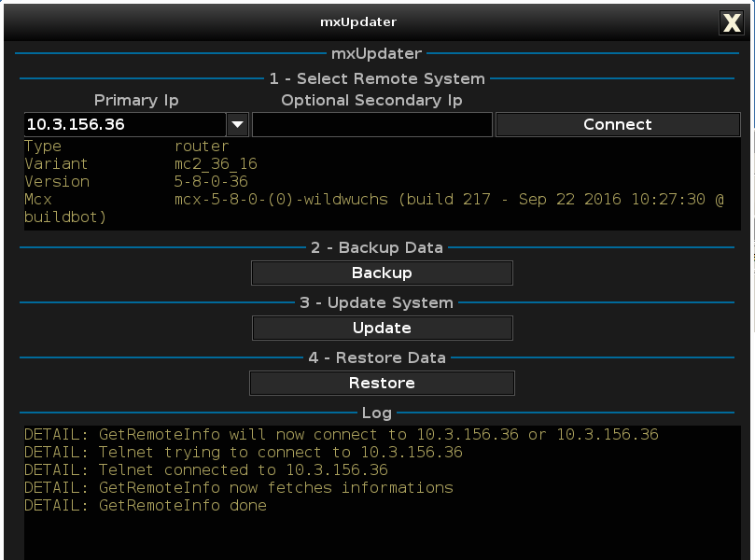The width and height of the screenshot is (755, 560).
Task: Click the '1 - Select Remote System' header
Action: click(377, 78)
